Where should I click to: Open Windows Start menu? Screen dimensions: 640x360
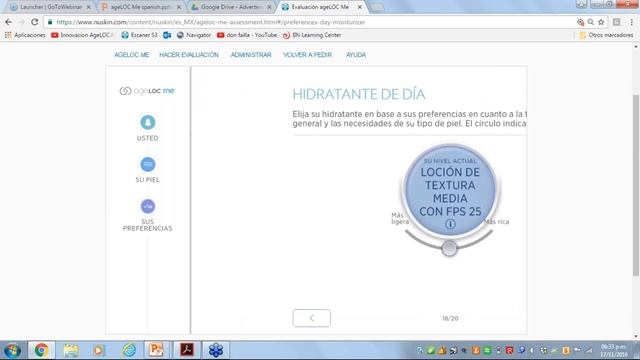(x=12, y=350)
